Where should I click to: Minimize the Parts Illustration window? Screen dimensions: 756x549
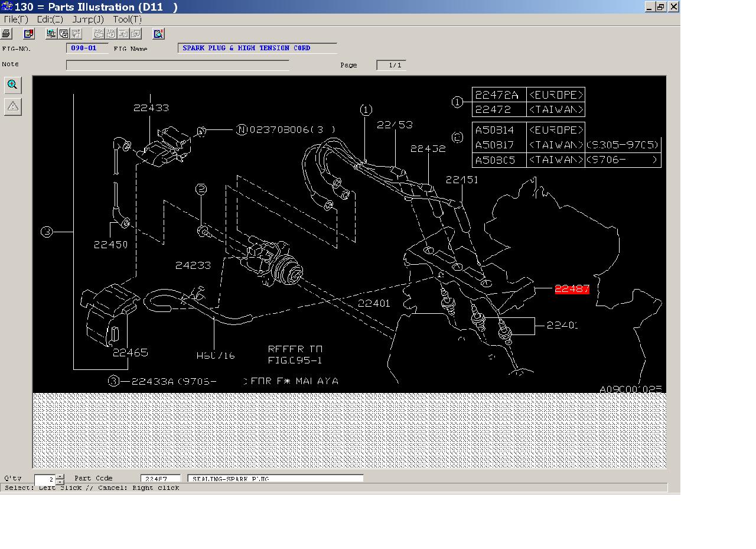[x=650, y=7]
